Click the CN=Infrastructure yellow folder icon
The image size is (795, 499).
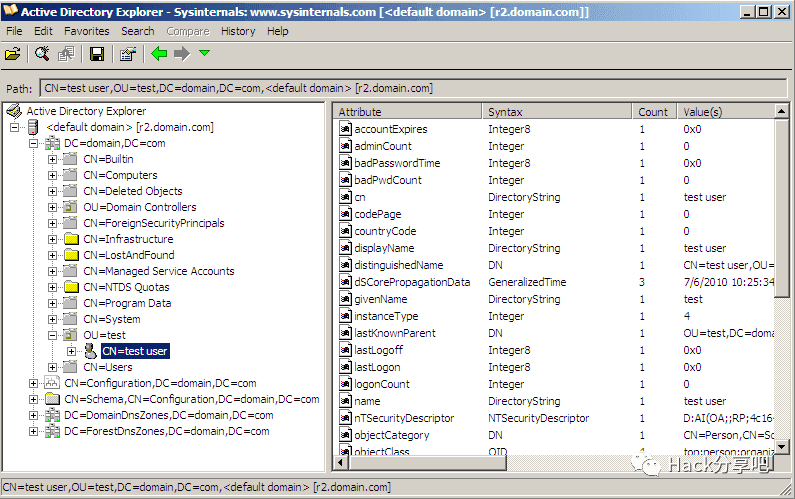tap(71, 239)
